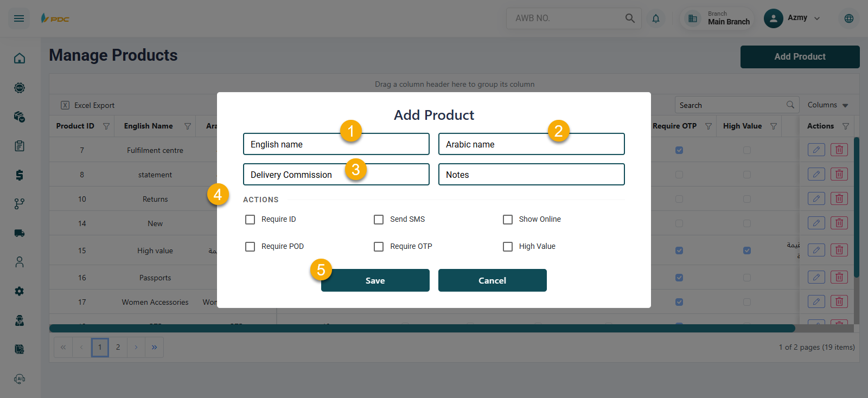Screen dimensions: 868x398
Task: Edit the Returns product row
Action: (x=816, y=198)
